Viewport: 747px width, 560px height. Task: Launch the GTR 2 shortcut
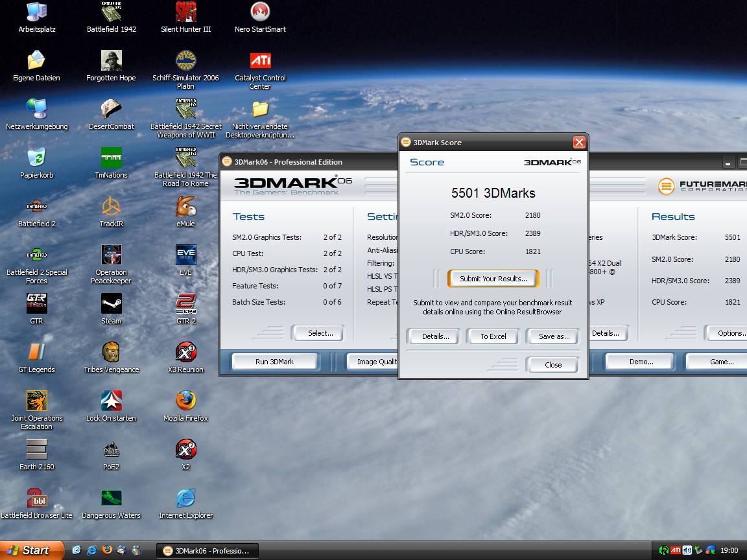tap(186, 309)
